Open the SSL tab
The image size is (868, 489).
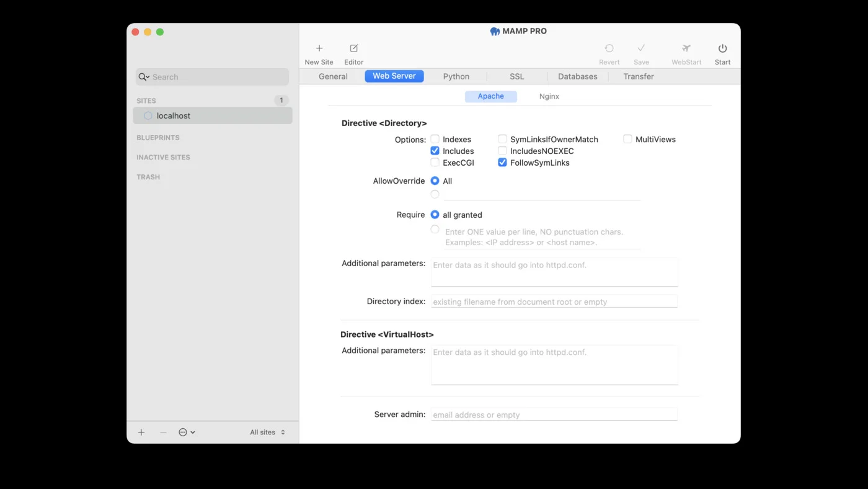(517, 76)
